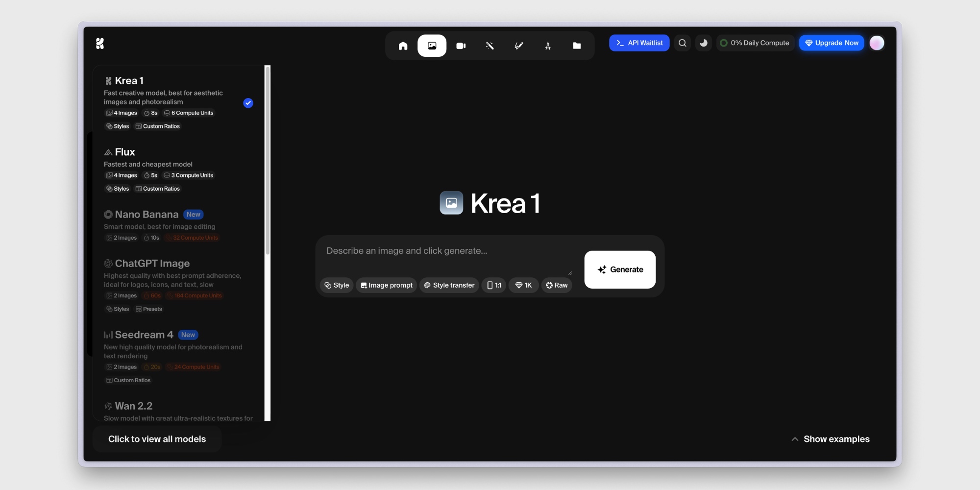Click the Generate button

619,269
